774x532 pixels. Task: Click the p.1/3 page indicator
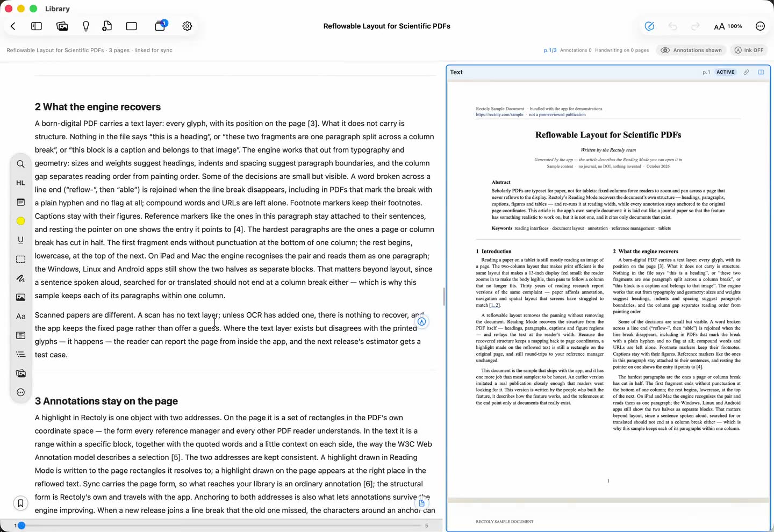coord(550,50)
